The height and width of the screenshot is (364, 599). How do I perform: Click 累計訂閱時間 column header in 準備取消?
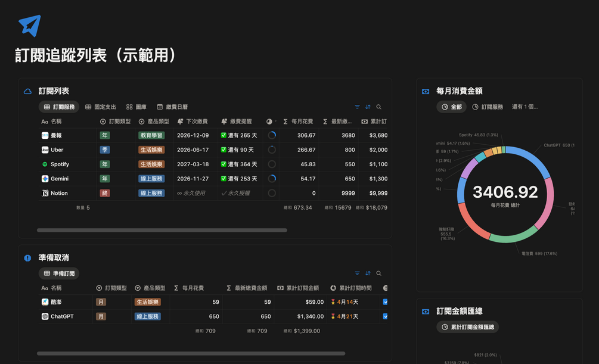pos(351,288)
